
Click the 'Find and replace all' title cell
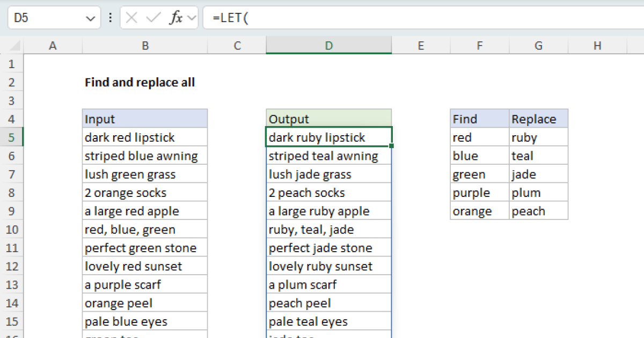(x=141, y=83)
